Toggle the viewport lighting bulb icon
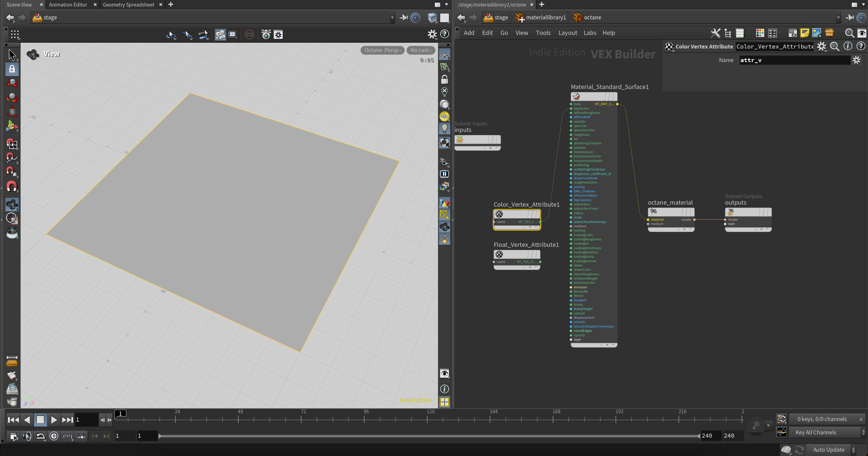This screenshot has width=868, height=456. 445,128
